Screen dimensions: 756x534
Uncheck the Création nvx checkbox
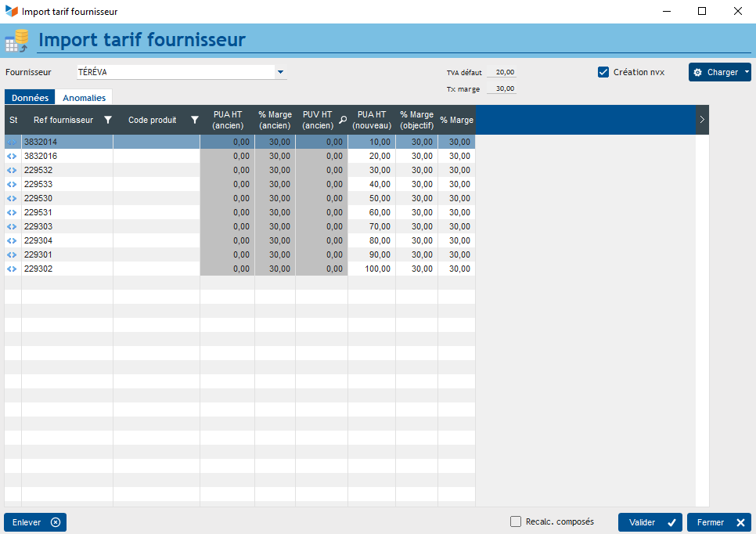pyautogui.click(x=603, y=72)
